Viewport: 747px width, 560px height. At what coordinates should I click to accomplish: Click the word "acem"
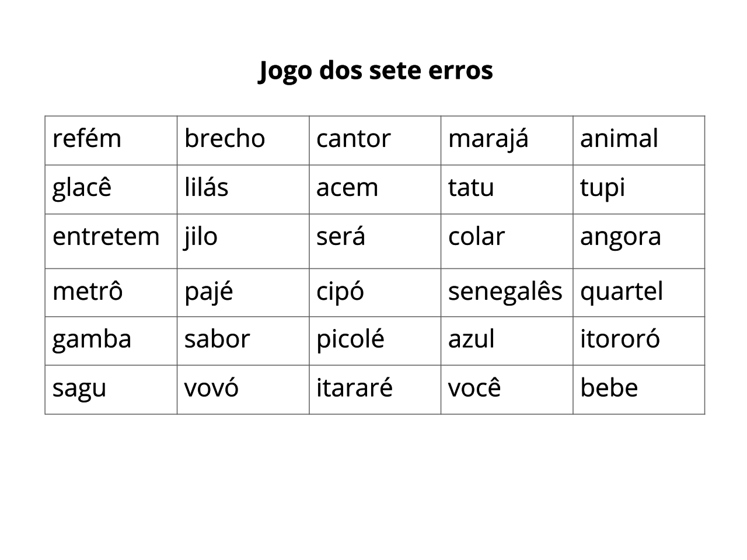coord(347,188)
